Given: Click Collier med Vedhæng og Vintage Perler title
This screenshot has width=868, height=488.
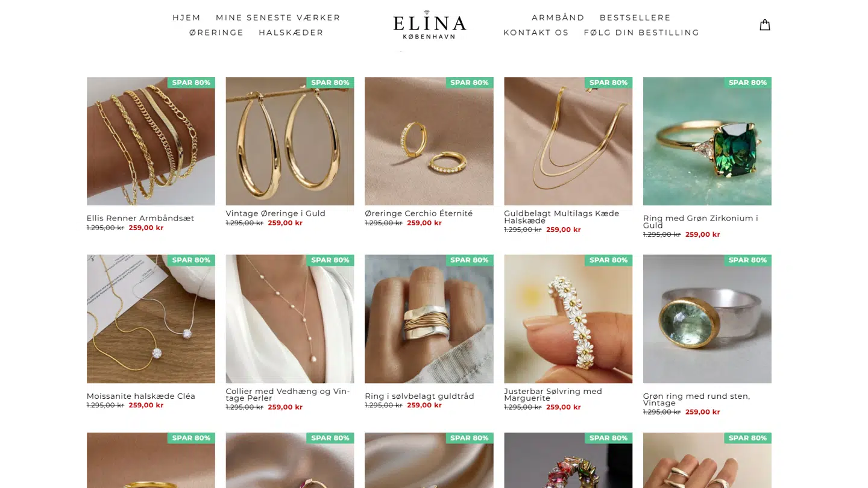Looking at the screenshot, I should (288, 395).
